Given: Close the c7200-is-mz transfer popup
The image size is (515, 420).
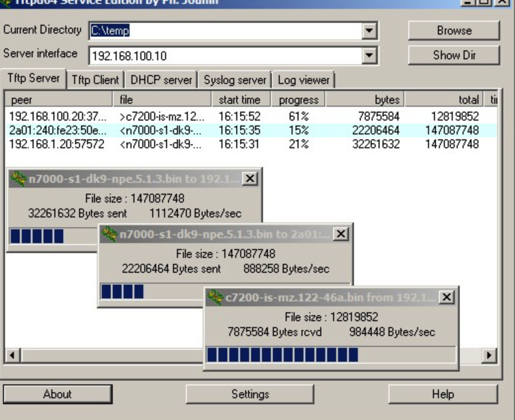Looking at the screenshot, I should pyautogui.click(x=447, y=297).
